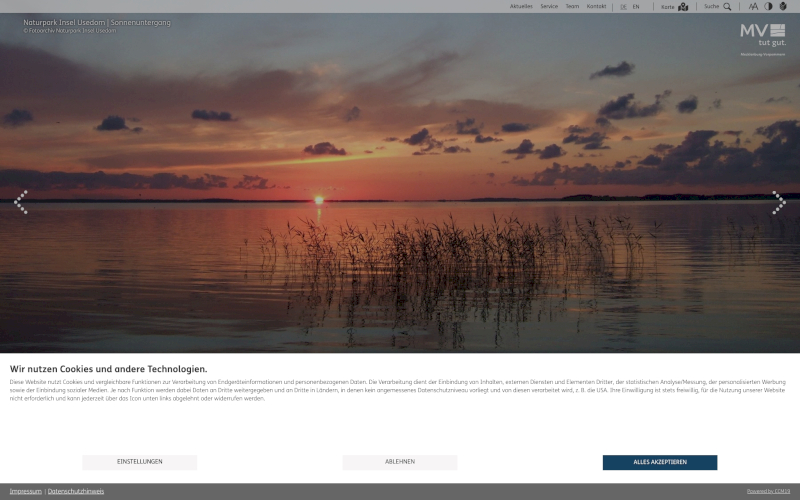This screenshot has height=500, width=800.
Task: Click Ablehnen to reject cookies
Action: pos(400,462)
